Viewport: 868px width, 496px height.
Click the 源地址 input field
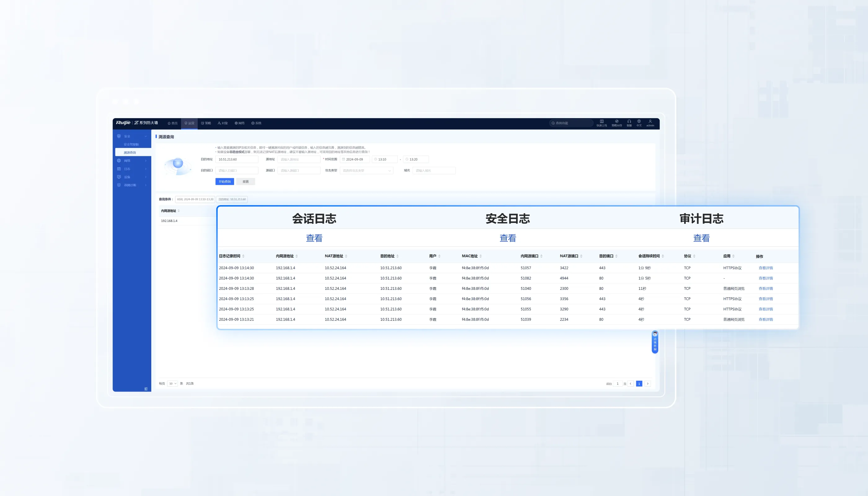299,159
